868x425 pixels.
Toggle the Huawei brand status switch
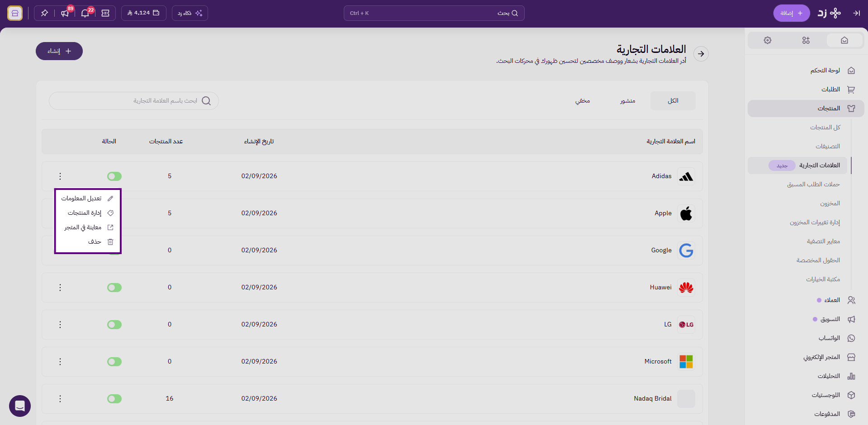tap(114, 288)
